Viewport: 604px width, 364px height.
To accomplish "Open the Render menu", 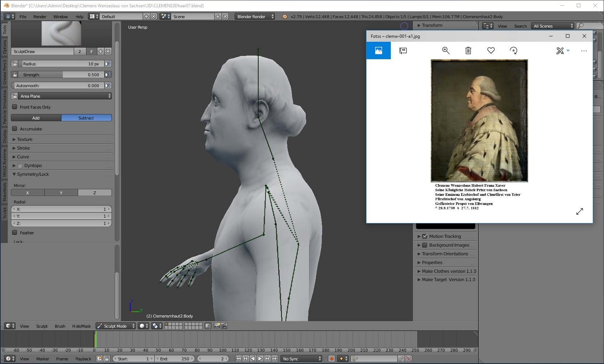I will point(40,16).
